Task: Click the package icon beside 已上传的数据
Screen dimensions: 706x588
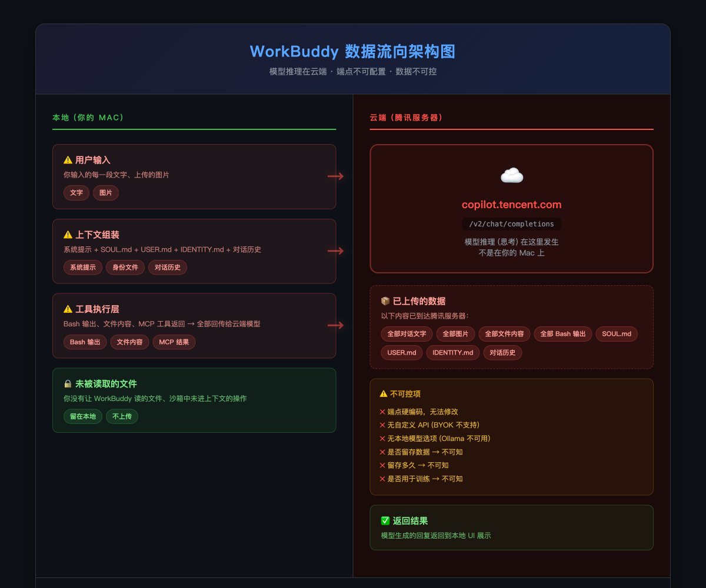Action: point(385,301)
